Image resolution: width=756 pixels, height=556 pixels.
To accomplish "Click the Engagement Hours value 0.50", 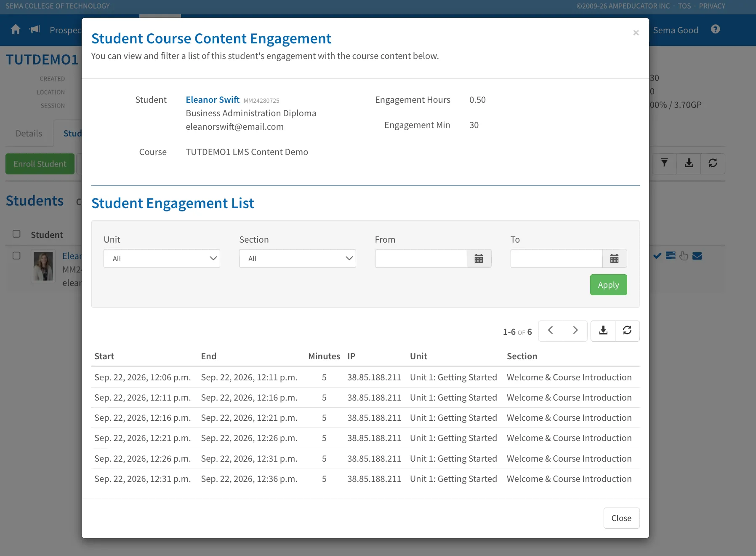I will click(x=477, y=100).
